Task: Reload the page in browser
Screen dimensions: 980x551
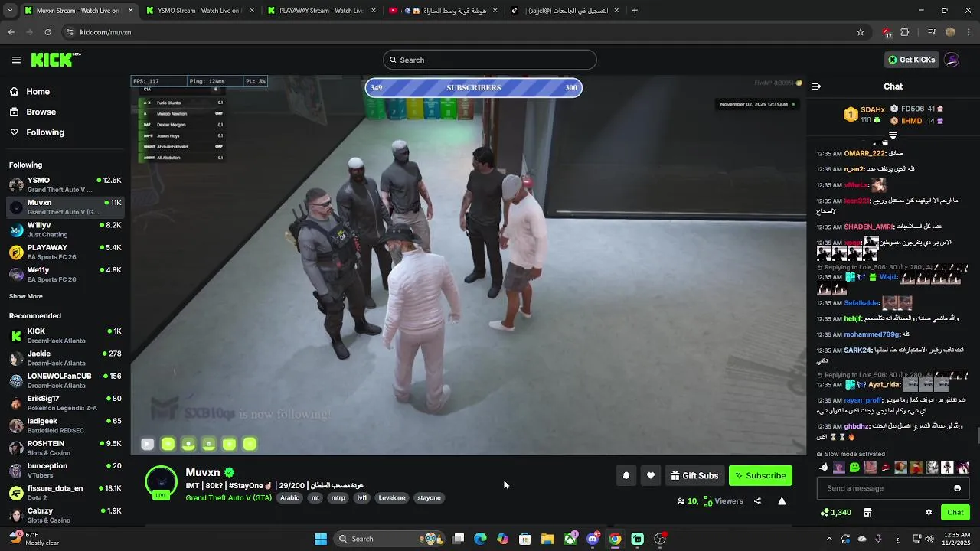Action: (48, 32)
